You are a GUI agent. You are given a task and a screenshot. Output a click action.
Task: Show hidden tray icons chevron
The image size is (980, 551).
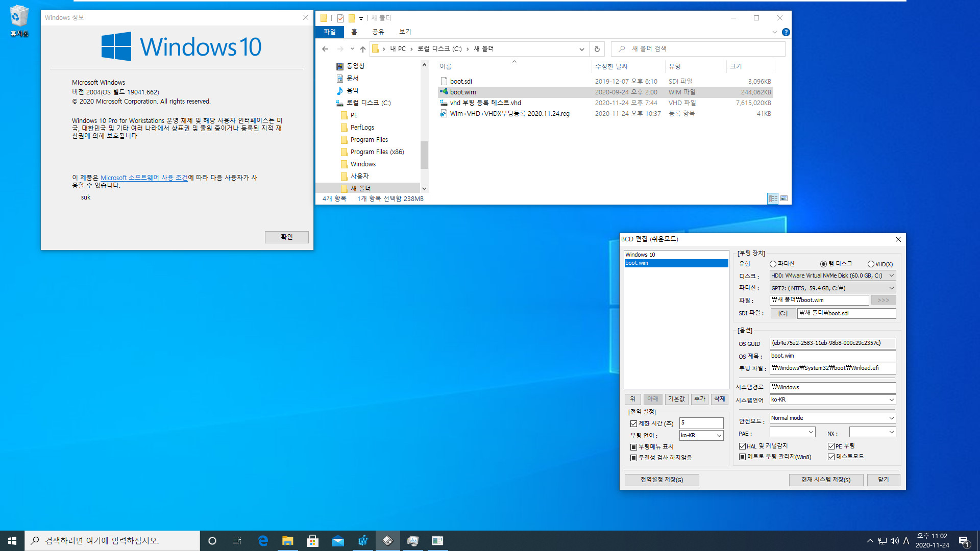(870, 541)
